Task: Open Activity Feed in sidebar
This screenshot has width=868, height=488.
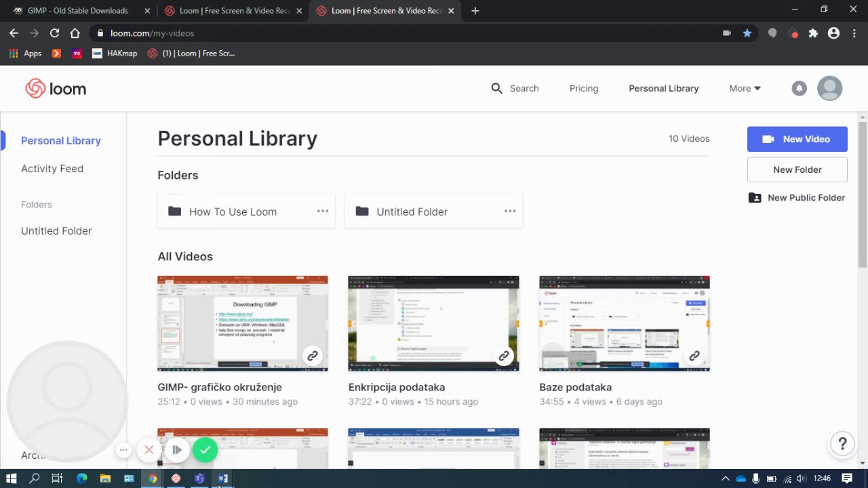Action: click(52, 169)
